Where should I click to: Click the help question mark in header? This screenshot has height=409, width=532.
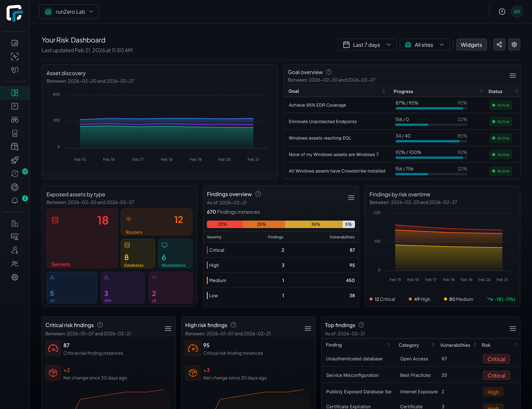pos(502,12)
